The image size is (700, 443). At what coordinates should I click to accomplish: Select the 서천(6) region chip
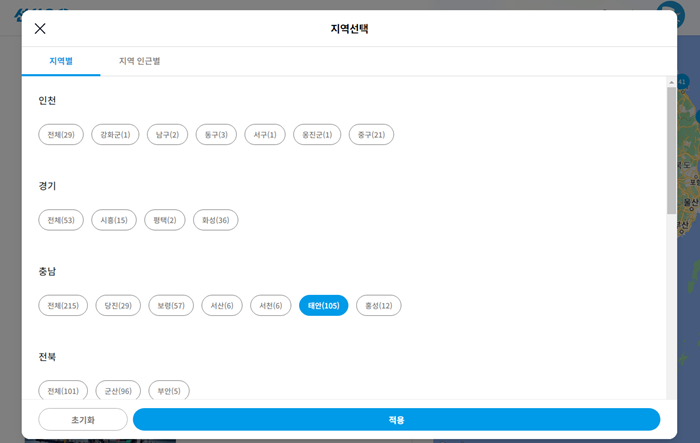point(271,305)
